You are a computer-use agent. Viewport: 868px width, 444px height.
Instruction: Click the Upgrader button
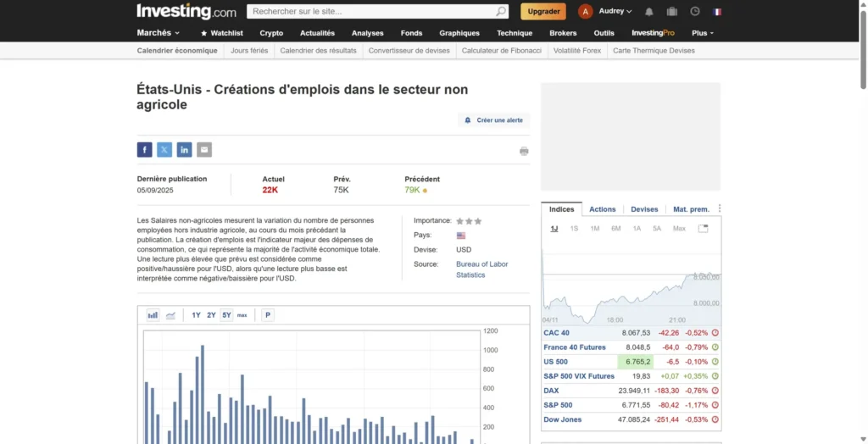543,11
